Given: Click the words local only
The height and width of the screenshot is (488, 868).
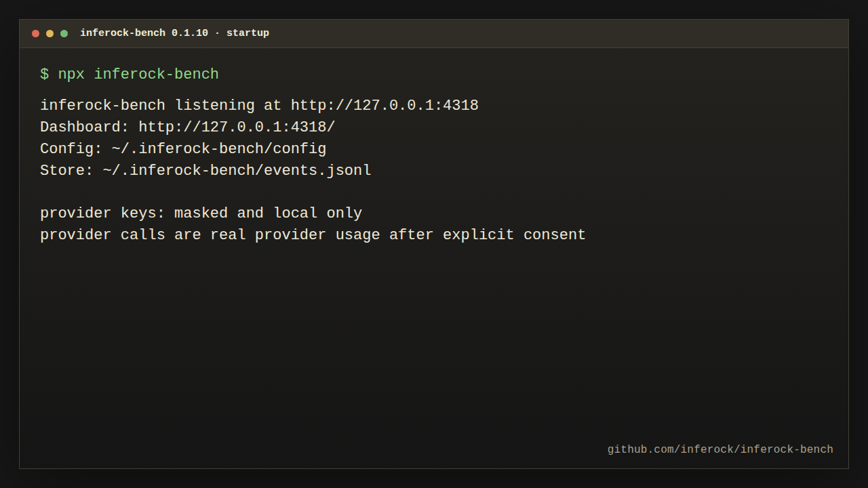Looking at the screenshot, I should [x=317, y=213].
